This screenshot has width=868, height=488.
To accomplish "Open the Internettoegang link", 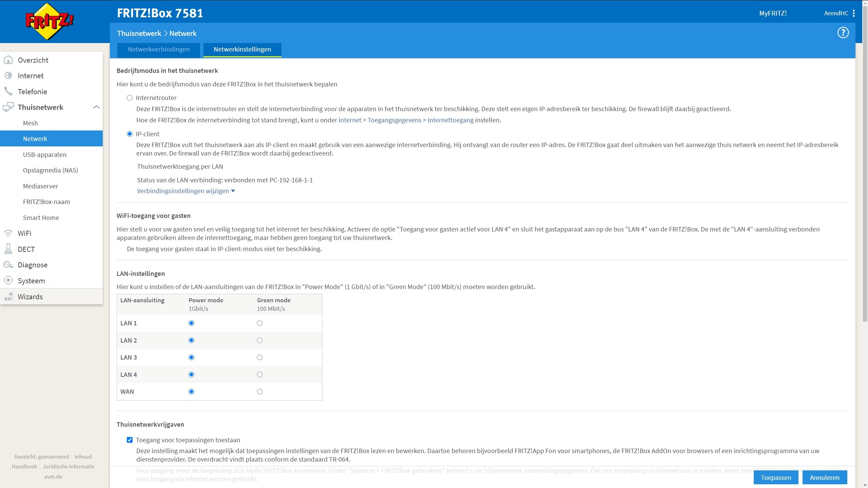I will [450, 120].
